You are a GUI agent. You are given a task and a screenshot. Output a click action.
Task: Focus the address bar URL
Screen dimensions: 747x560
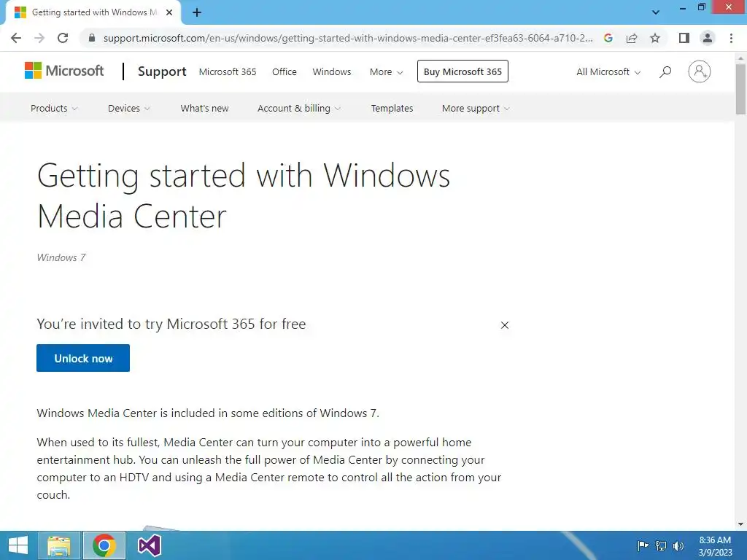348,38
